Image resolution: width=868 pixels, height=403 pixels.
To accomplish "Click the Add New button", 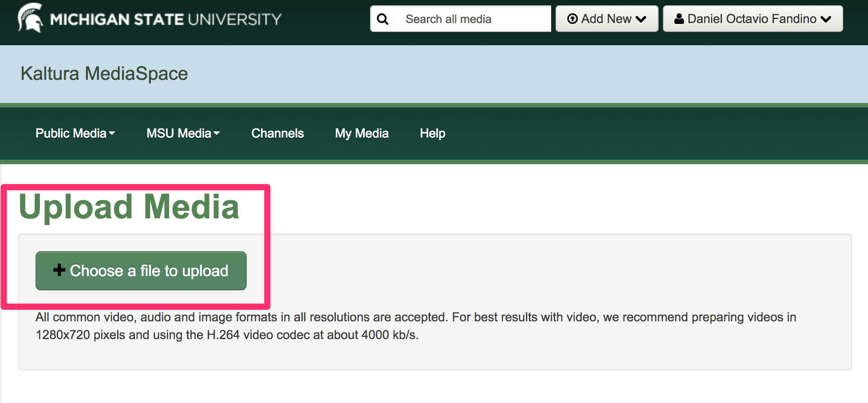I will [607, 19].
